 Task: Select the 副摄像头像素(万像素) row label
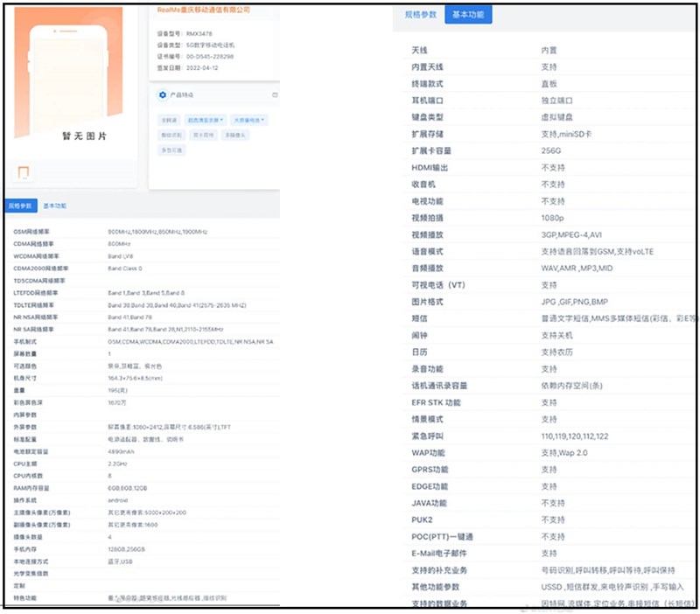click(42, 525)
